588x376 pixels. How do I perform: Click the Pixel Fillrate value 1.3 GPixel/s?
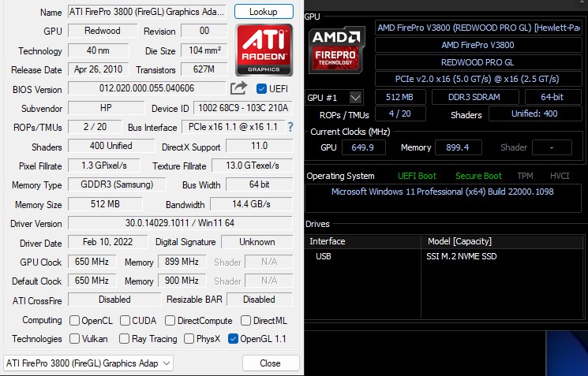coord(104,166)
